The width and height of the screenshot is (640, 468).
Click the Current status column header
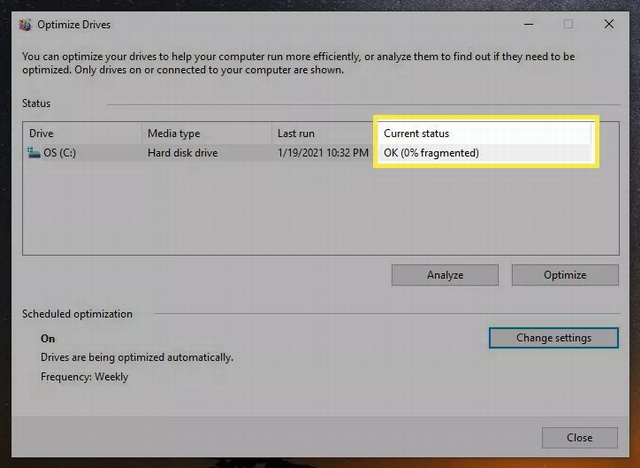(484, 133)
